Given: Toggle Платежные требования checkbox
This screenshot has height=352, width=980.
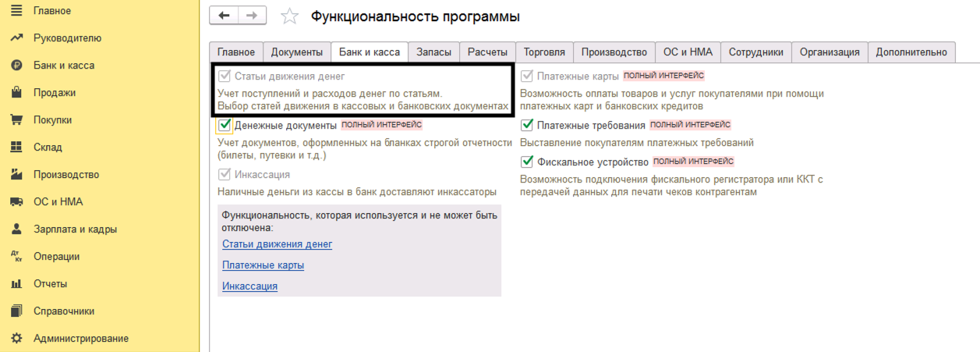Looking at the screenshot, I should (528, 125).
